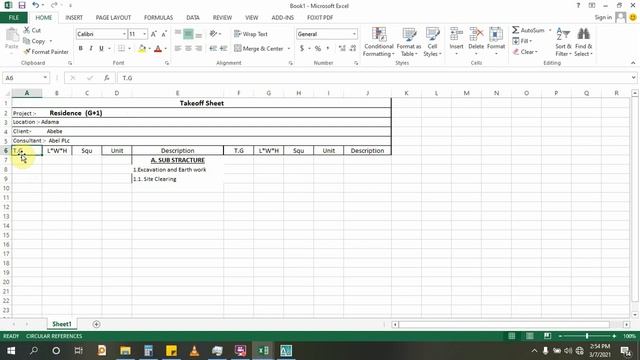Toggle middle vertical alignment

(x=188, y=34)
